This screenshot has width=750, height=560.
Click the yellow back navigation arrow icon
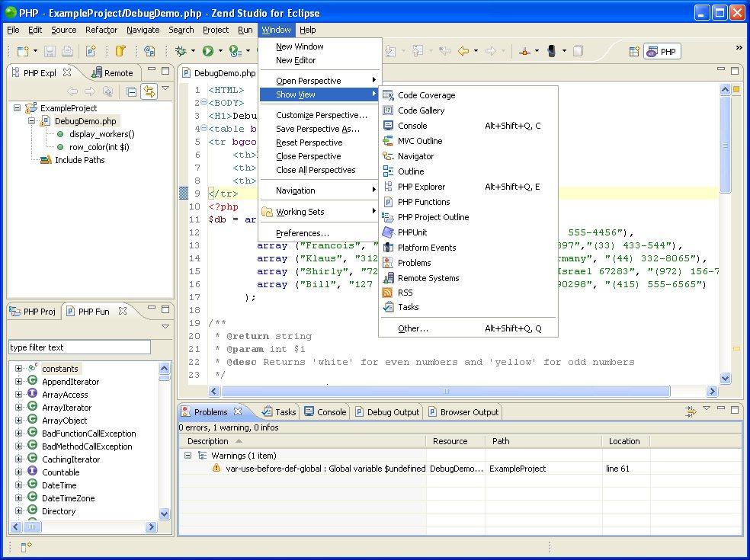click(x=463, y=51)
